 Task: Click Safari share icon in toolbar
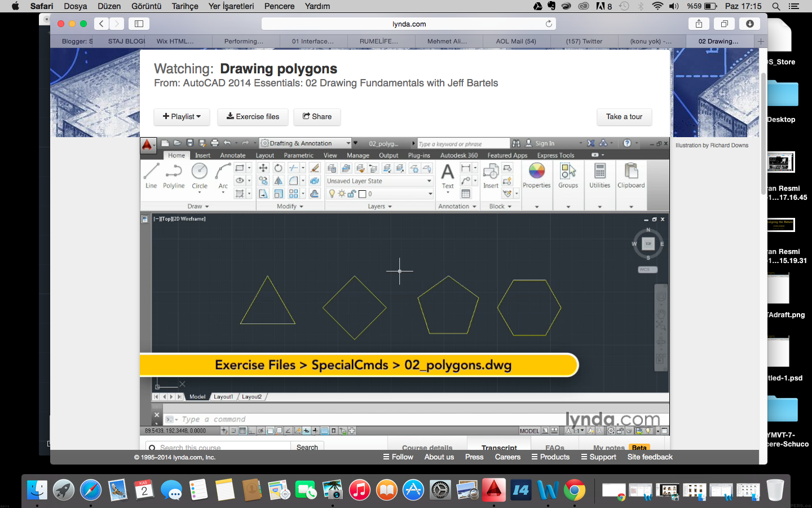(699, 24)
